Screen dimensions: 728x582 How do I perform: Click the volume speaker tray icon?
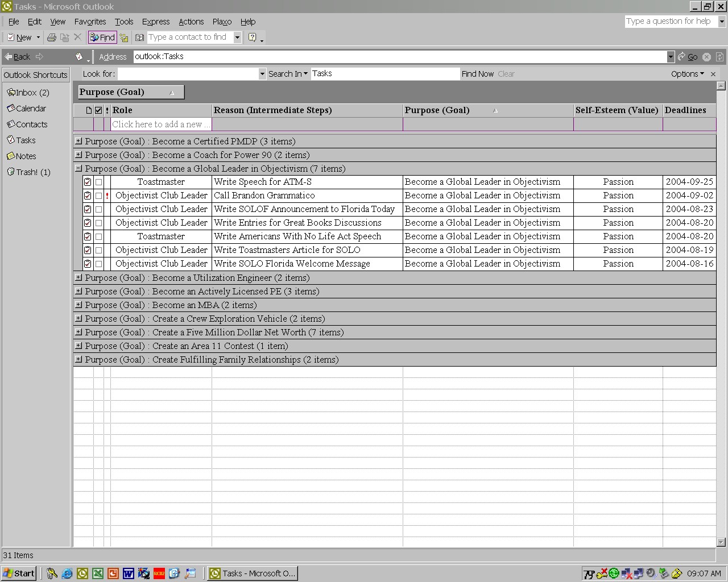click(x=651, y=573)
